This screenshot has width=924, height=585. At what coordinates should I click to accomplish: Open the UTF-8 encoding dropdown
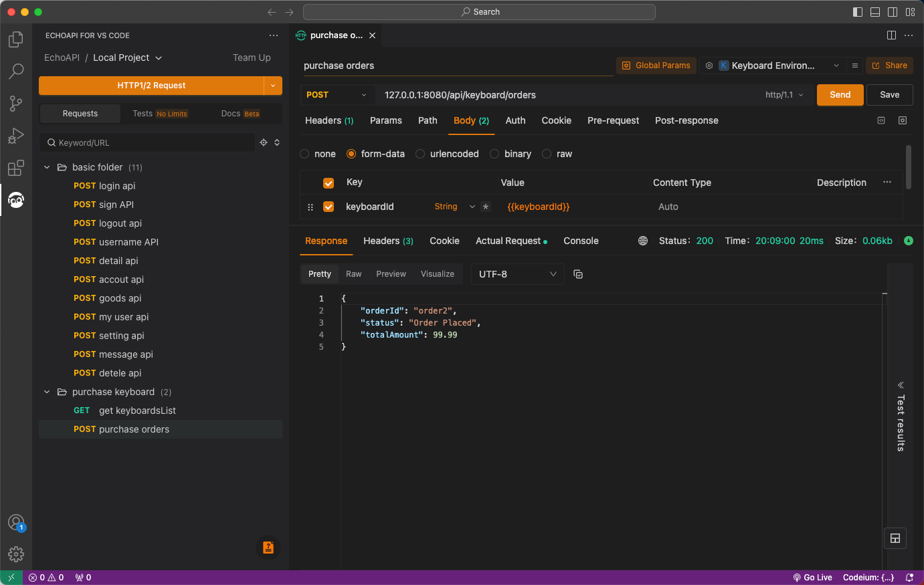tap(518, 274)
